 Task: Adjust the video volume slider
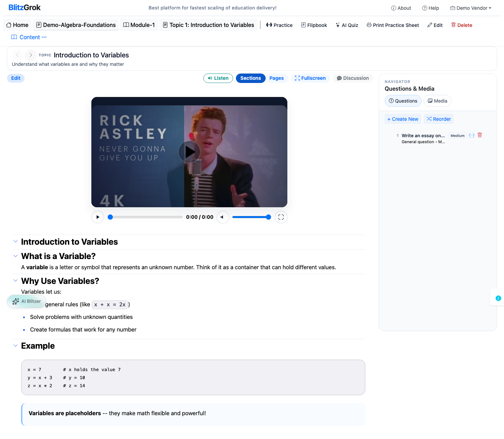point(251,217)
